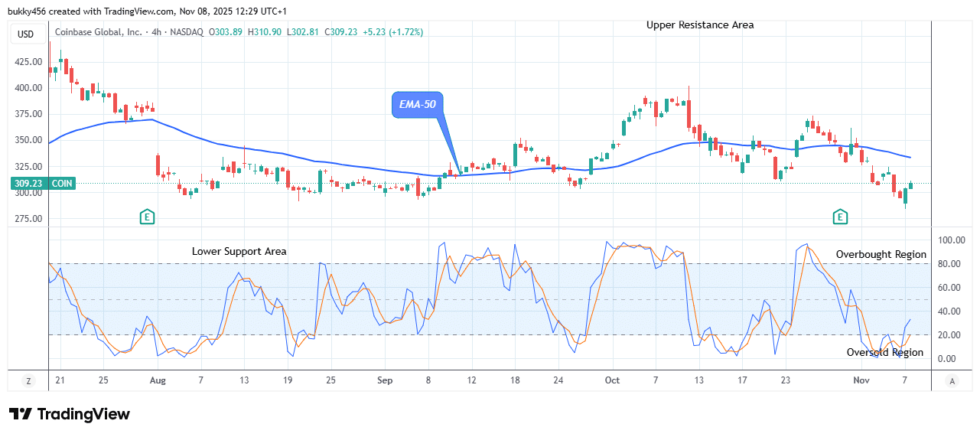Click the 'Coinbase Global, Inc.' symbol title
Viewport: 980px width, 437px height.
(x=98, y=32)
